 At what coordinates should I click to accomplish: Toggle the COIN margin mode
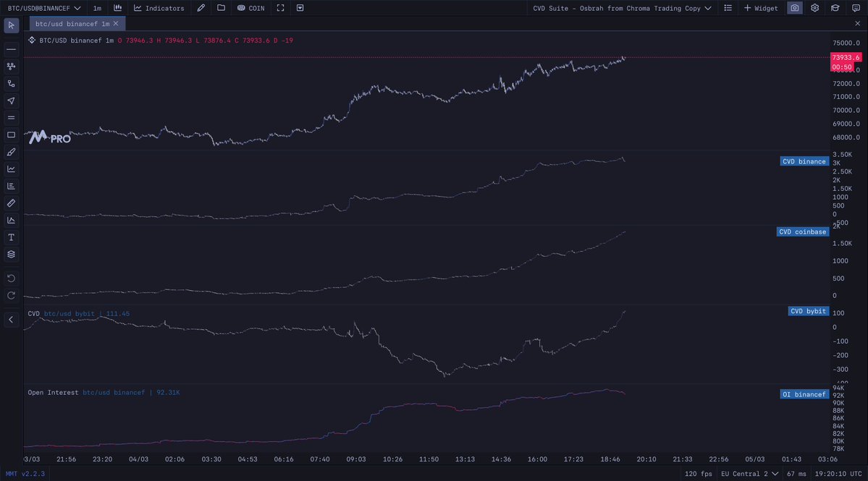(250, 8)
